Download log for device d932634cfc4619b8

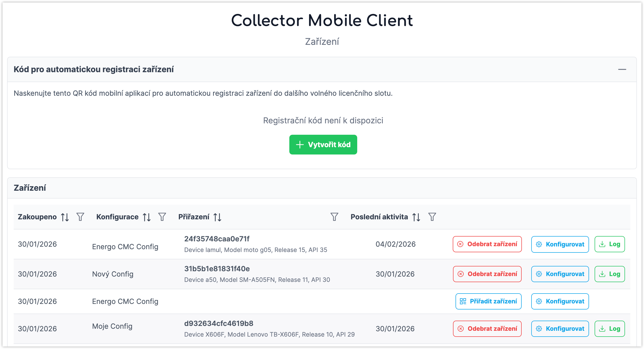(x=610, y=329)
